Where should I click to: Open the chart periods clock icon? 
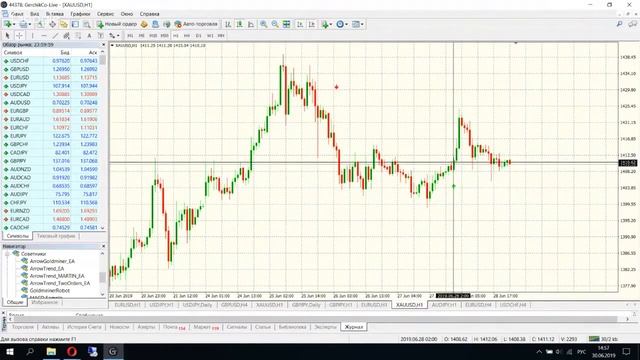340,24
